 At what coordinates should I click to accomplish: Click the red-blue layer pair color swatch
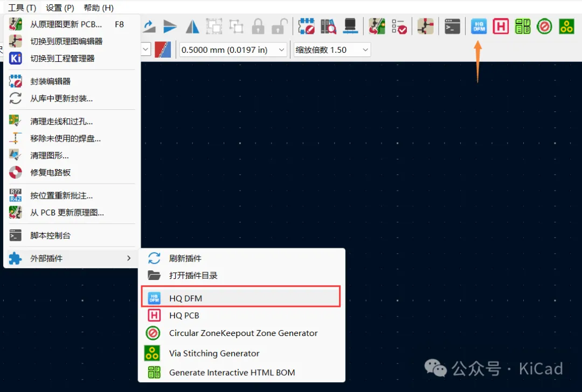pyautogui.click(x=163, y=50)
